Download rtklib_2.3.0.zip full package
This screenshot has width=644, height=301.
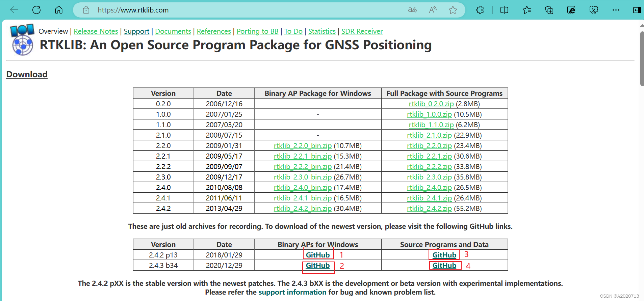coord(429,177)
